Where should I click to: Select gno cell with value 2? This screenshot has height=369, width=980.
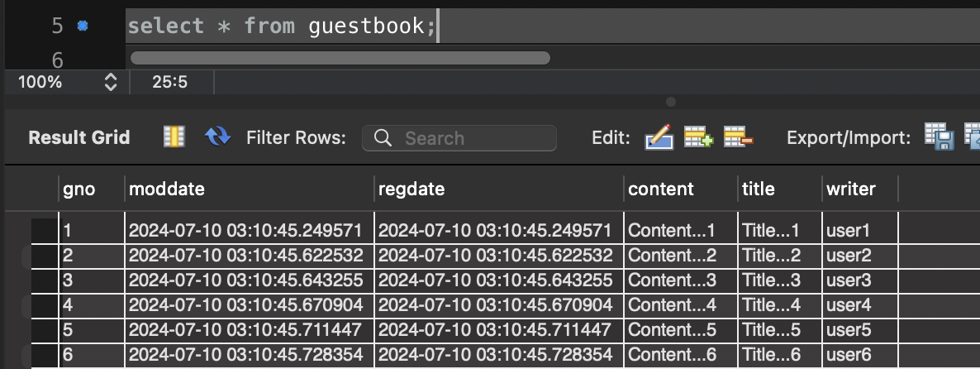[93, 255]
